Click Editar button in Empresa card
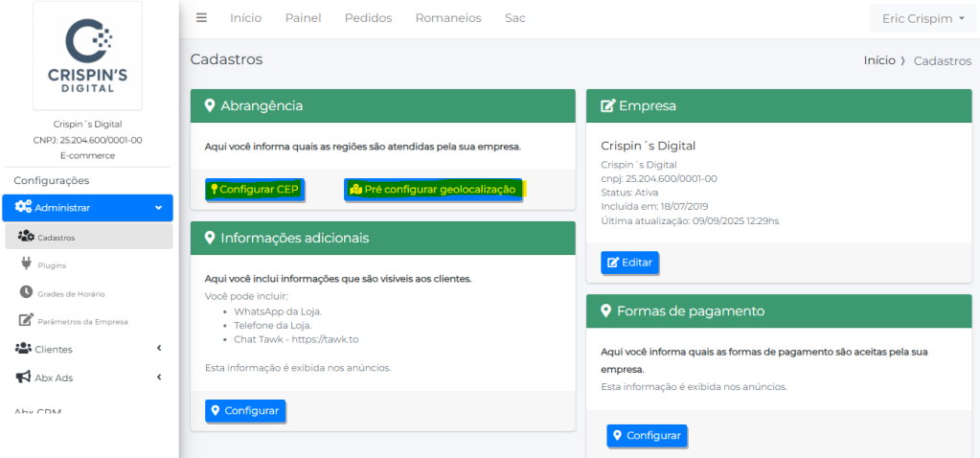Image resolution: width=980 pixels, height=458 pixels. (x=629, y=263)
